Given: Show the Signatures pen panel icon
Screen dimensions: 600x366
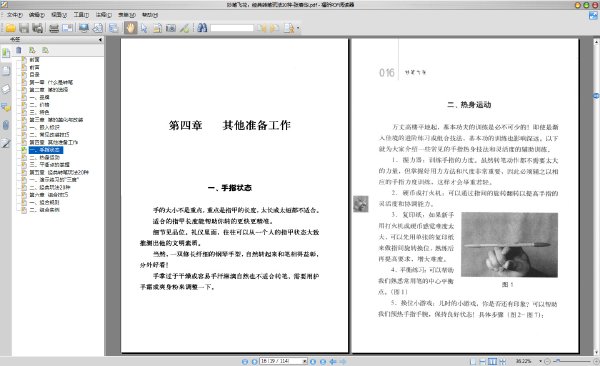Looking at the screenshot, I should coord(6,143).
